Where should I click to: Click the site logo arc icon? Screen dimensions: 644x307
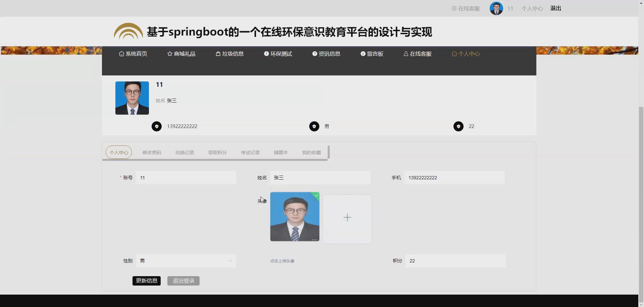pyautogui.click(x=128, y=32)
